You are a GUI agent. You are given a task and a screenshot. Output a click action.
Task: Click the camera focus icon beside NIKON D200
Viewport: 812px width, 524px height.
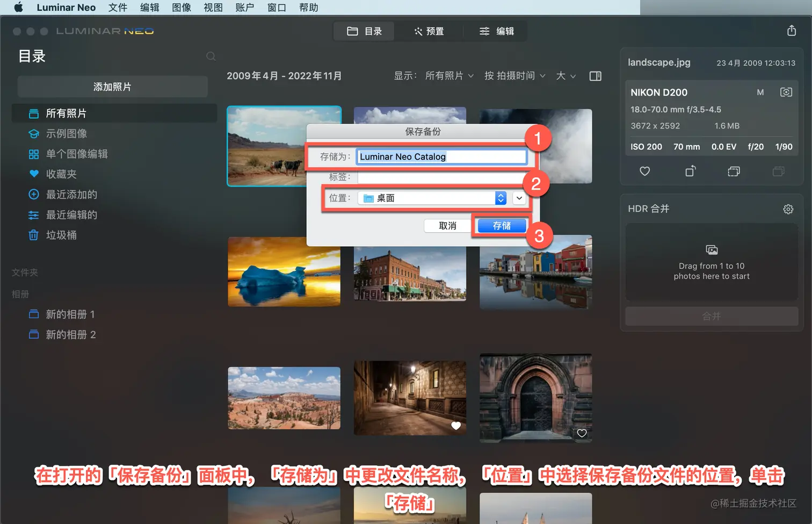tap(786, 92)
